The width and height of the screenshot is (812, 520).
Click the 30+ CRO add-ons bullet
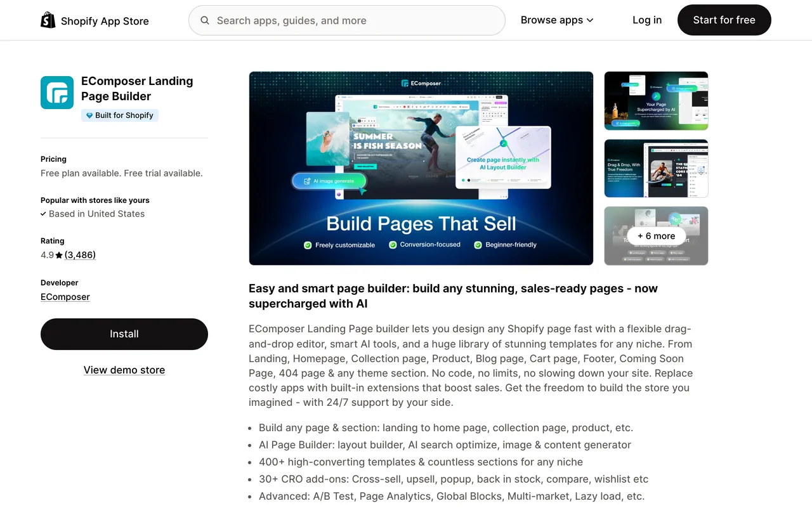click(454, 479)
